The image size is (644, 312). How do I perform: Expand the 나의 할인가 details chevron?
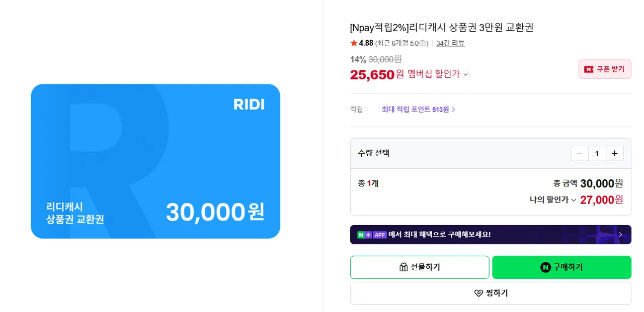pyautogui.click(x=574, y=200)
